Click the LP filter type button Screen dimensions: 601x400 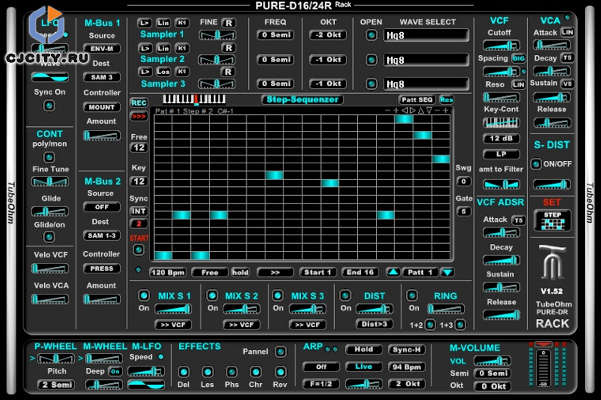point(501,154)
